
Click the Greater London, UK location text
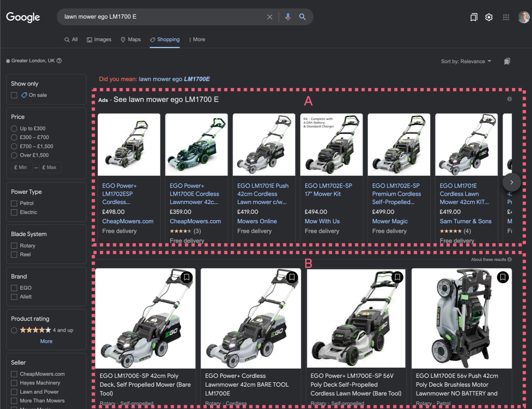click(33, 61)
